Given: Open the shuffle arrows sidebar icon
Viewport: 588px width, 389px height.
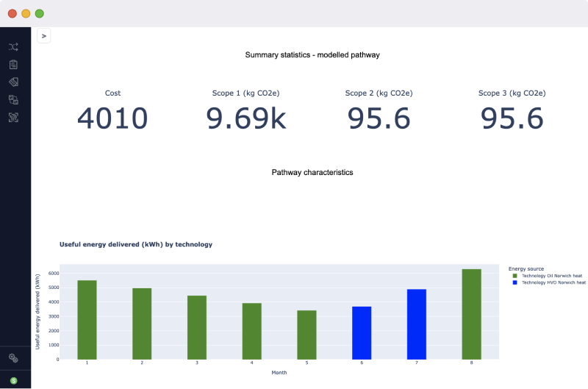Looking at the screenshot, I should point(13,47).
